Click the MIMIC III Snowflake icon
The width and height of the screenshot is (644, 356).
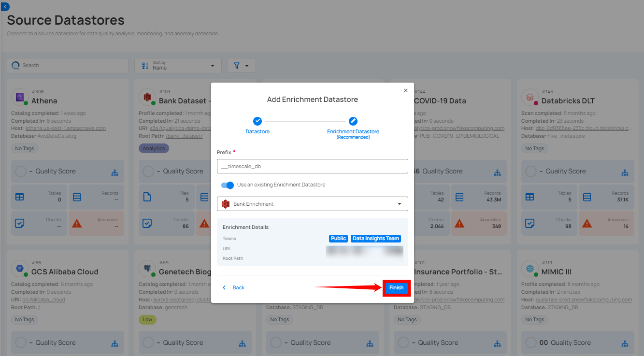(x=530, y=268)
